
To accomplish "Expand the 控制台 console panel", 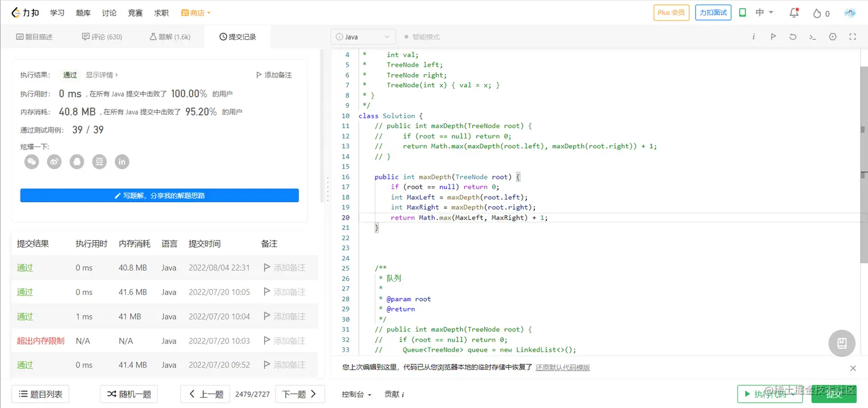I will click(356, 394).
